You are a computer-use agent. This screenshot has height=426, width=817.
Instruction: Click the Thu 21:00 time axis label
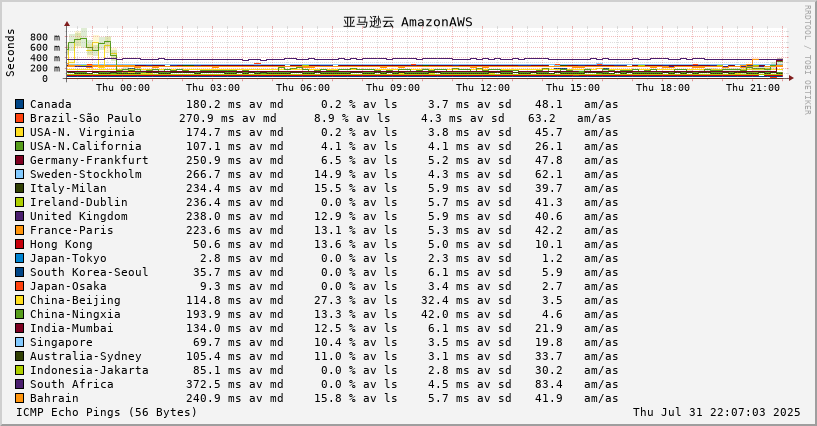point(753,87)
